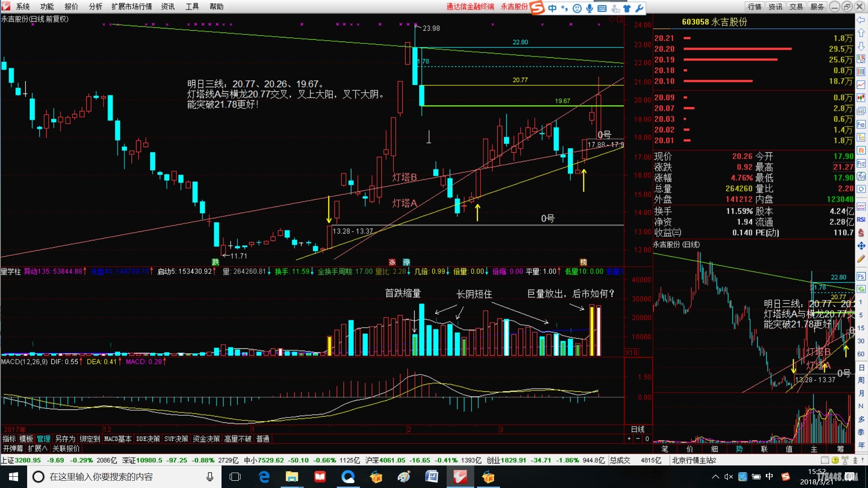The width and height of the screenshot is (868, 488).
Task: Open the 报价 menu
Action: [71, 7]
